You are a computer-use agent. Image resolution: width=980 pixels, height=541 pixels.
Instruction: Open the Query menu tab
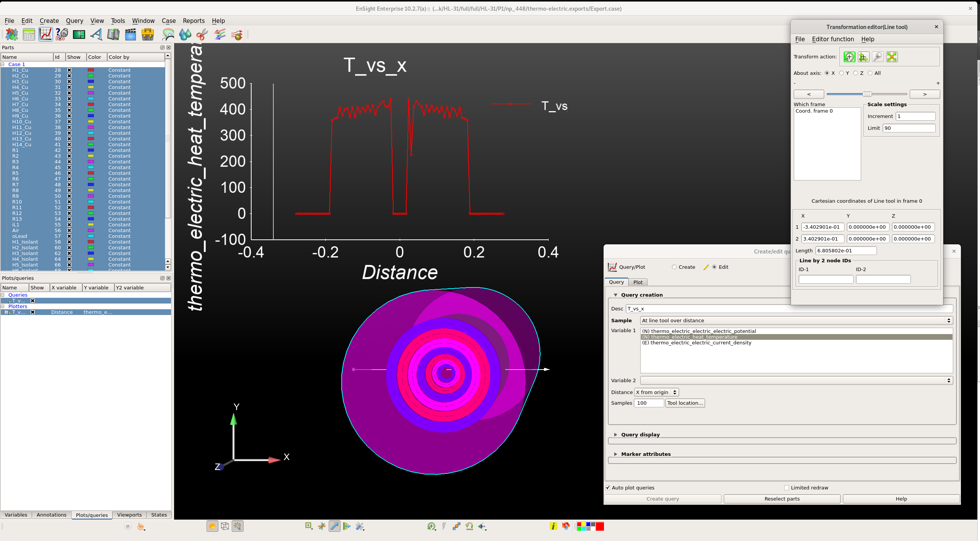tap(73, 21)
